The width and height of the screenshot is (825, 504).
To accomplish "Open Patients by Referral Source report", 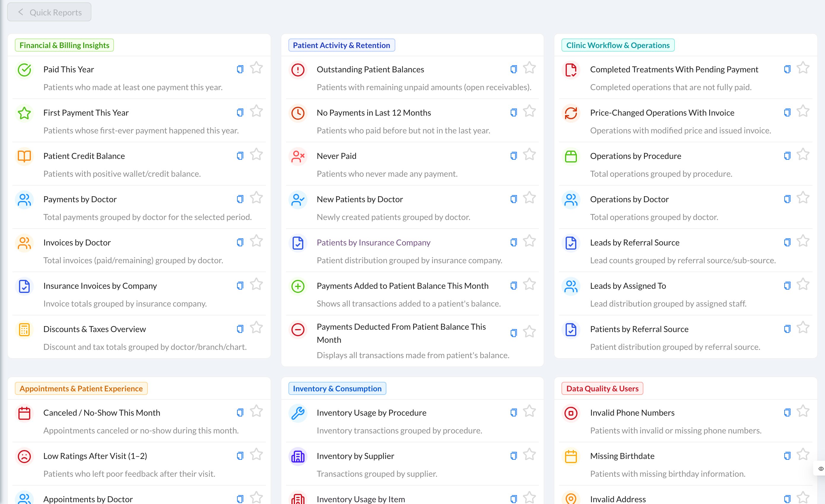I will tap(639, 329).
